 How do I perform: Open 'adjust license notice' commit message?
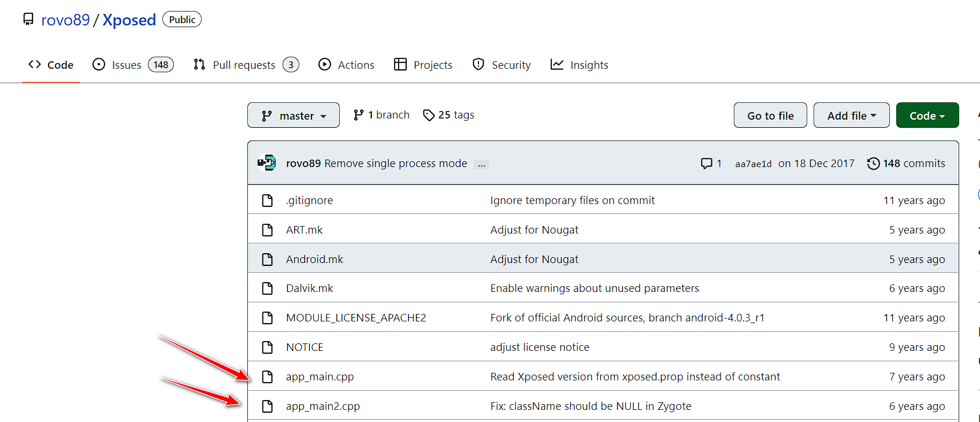click(540, 347)
